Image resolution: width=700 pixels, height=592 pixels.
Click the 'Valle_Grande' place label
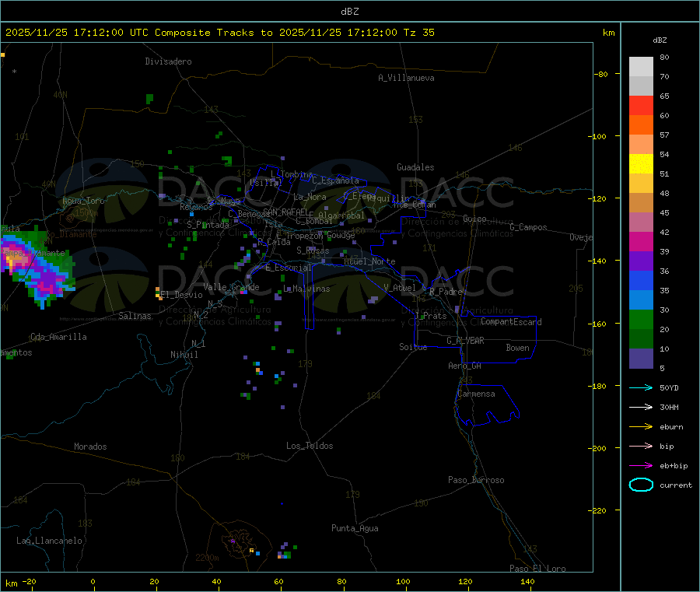231,287
